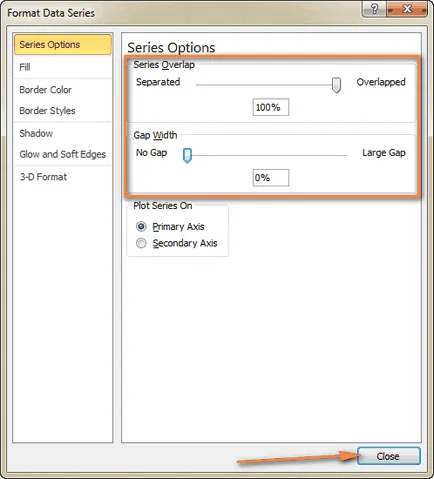
Task: Select the Primary Axis radio button
Action: (141, 227)
